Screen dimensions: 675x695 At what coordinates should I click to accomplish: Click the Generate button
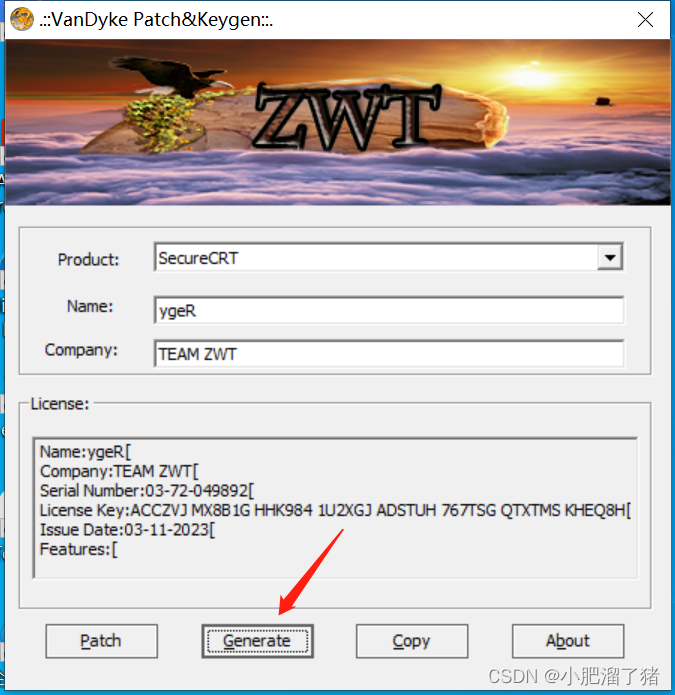(258, 641)
